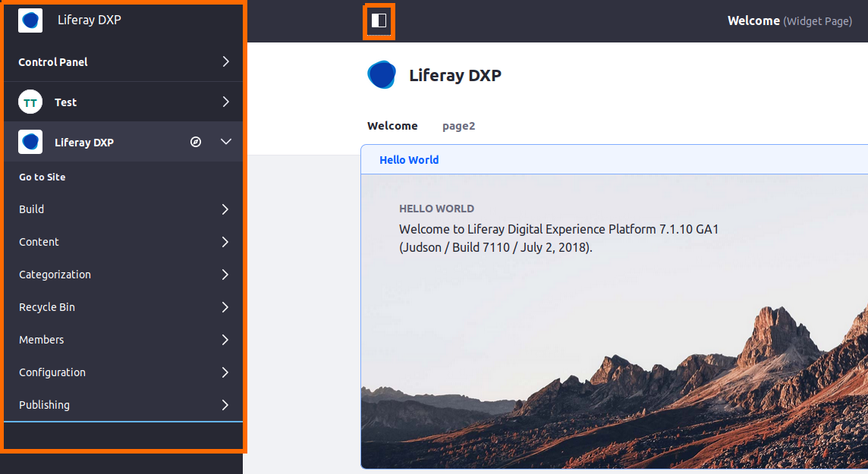
Task: Expand the Members menu
Action: (x=225, y=340)
